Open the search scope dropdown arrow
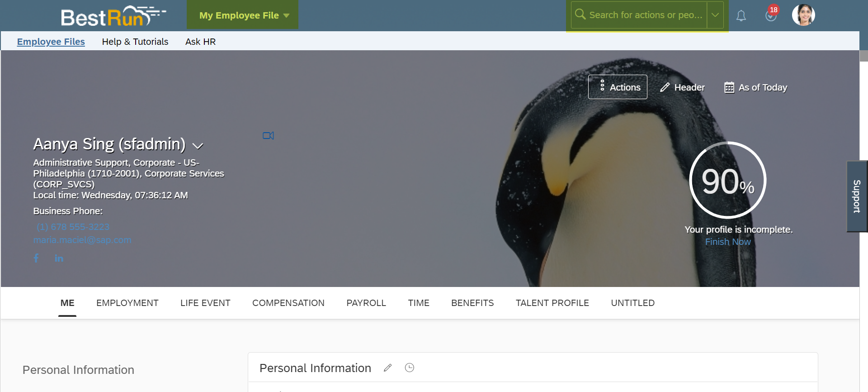 tap(715, 15)
